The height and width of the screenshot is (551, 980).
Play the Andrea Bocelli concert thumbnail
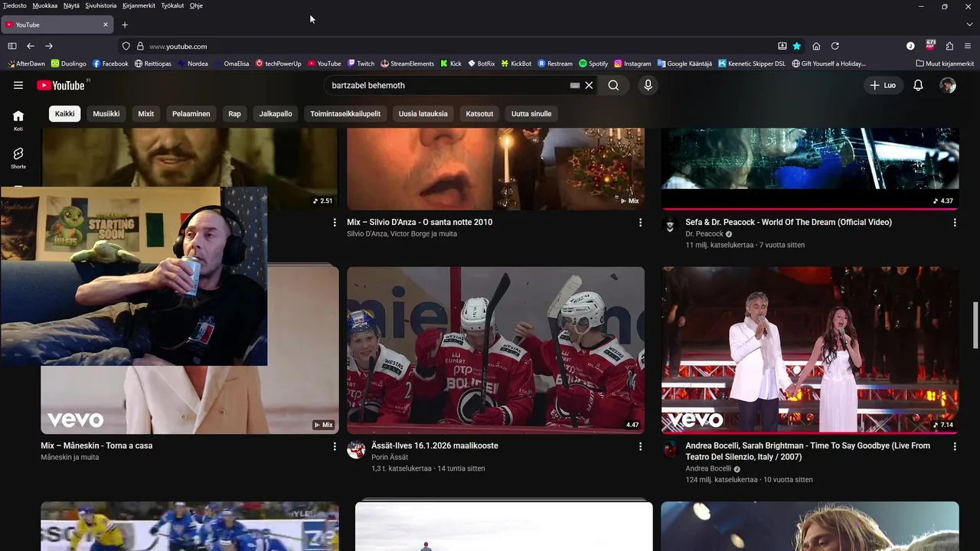pos(810,350)
